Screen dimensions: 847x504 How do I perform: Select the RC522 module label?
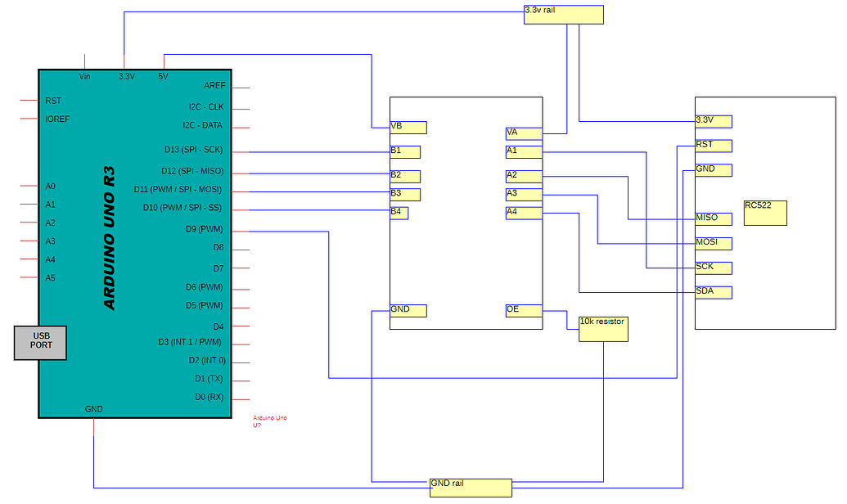coord(764,212)
